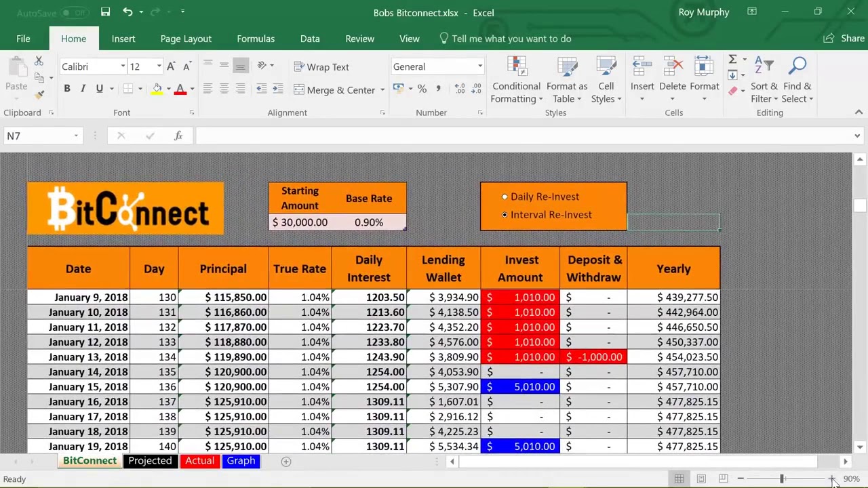Image resolution: width=868 pixels, height=488 pixels.
Task: Select the Projected sheet tab
Action: pyautogui.click(x=150, y=461)
